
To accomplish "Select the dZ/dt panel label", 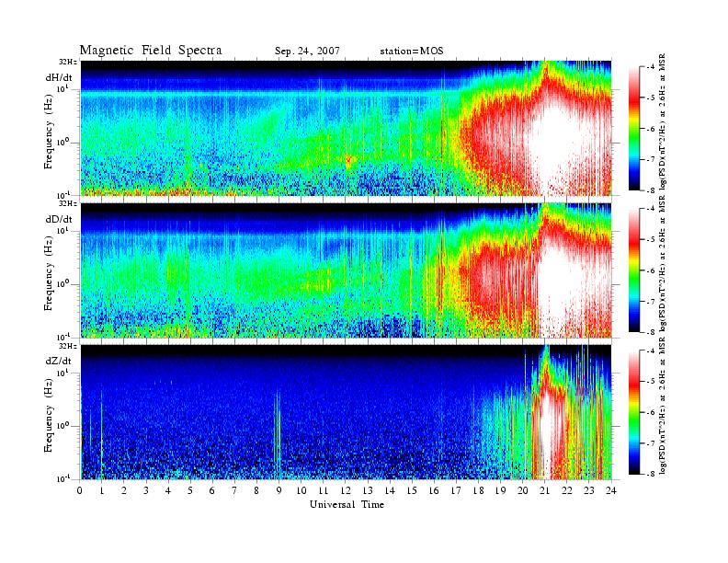I will pyautogui.click(x=59, y=361).
